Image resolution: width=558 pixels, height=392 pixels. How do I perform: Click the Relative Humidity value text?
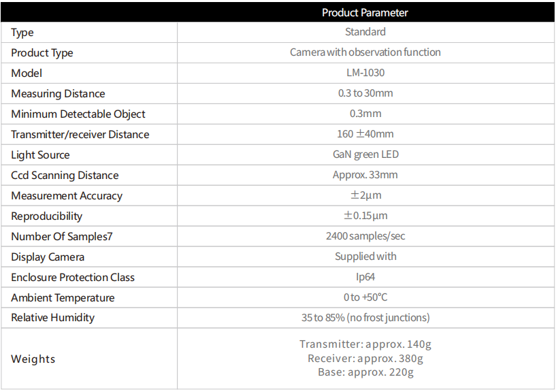[365, 318]
